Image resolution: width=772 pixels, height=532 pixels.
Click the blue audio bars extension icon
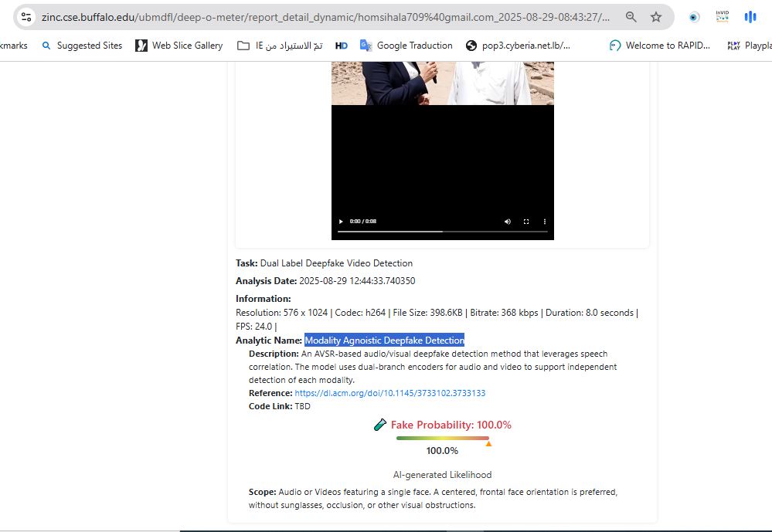pos(750,17)
